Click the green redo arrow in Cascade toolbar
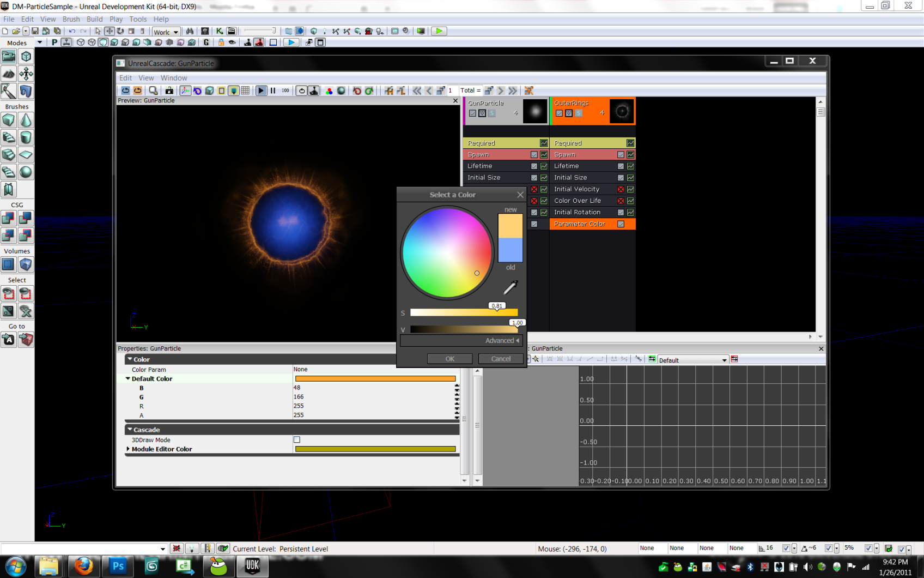 pos(369,91)
